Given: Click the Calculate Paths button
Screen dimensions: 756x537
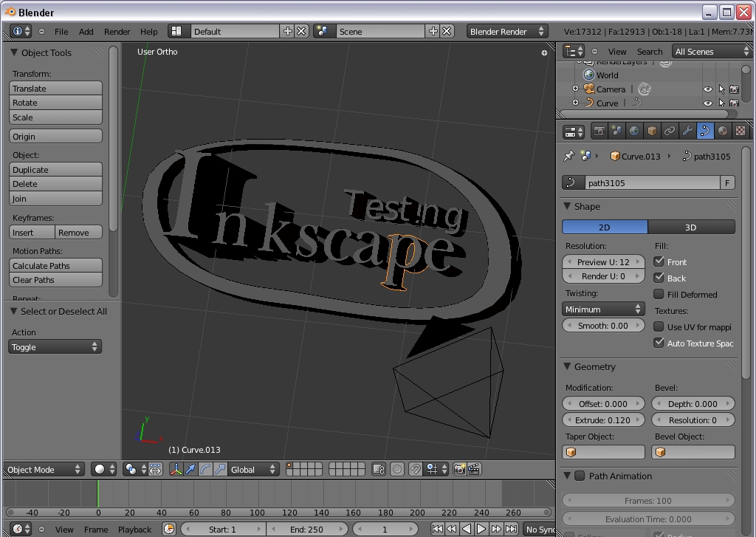Looking at the screenshot, I should pos(55,265).
